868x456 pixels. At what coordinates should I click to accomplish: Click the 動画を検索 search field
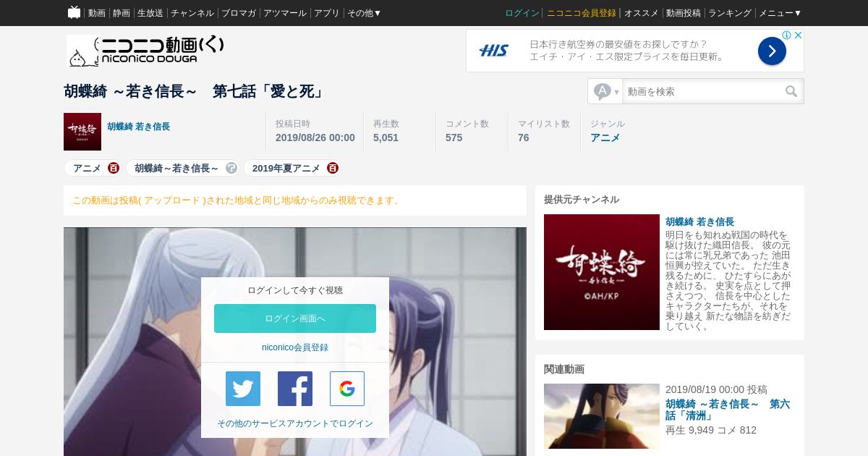point(702,91)
